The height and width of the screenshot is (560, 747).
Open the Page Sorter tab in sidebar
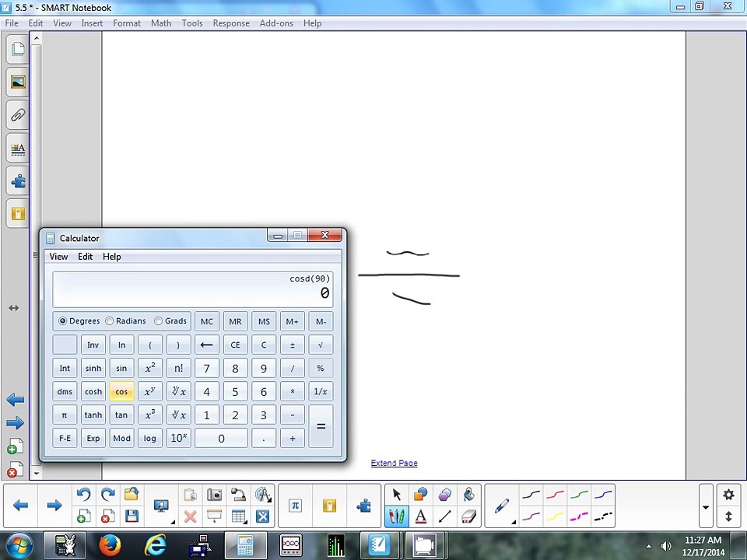18,49
